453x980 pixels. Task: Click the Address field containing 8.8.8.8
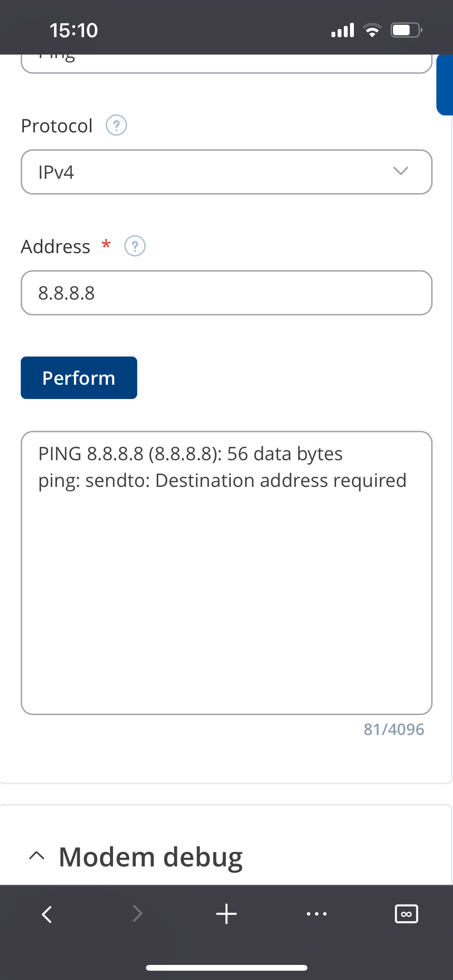click(226, 293)
